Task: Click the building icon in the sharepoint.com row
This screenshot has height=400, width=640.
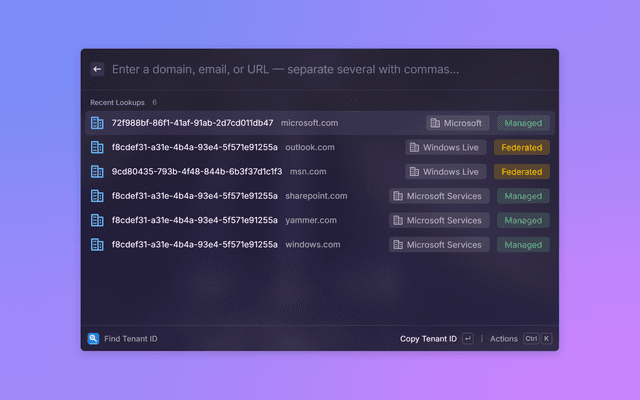Action: pyautogui.click(x=97, y=196)
